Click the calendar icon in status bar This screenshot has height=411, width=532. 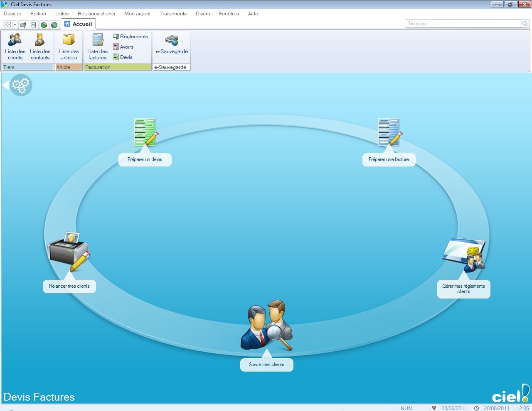(x=434, y=408)
